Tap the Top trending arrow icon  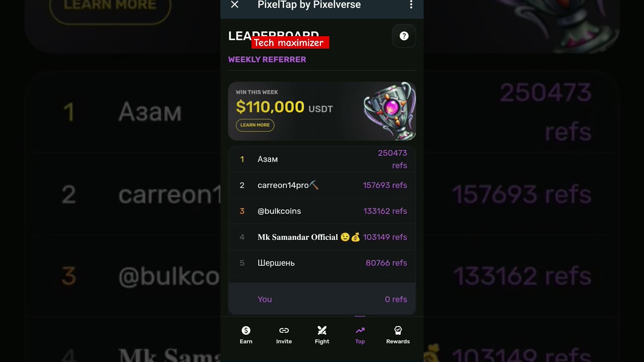click(360, 330)
